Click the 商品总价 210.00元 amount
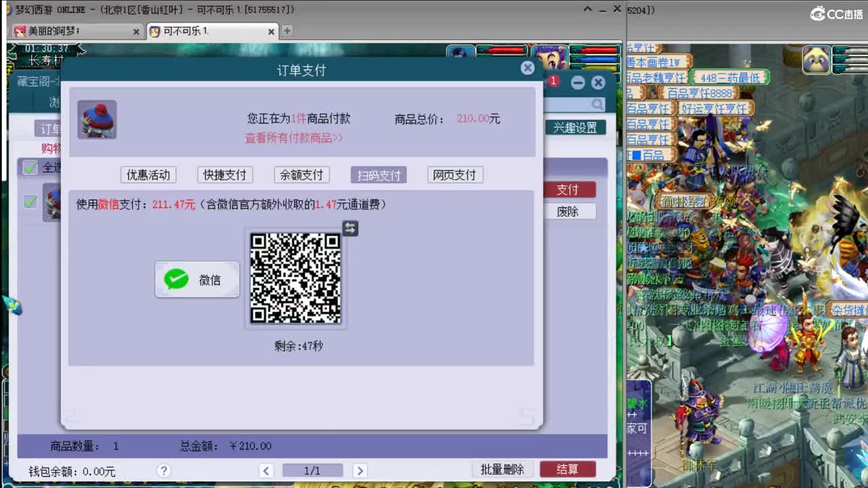Image resolution: width=868 pixels, height=488 pixels. pyautogui.click(x=478, y=119)
